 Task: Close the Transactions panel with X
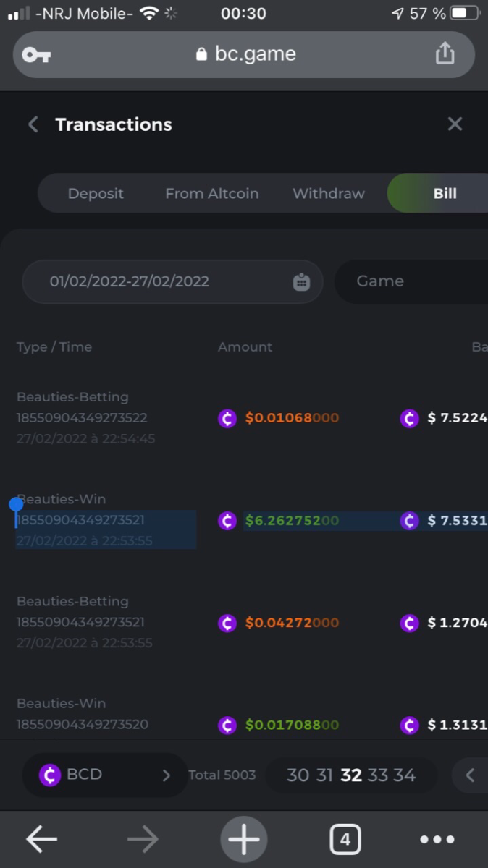[455, 124]
